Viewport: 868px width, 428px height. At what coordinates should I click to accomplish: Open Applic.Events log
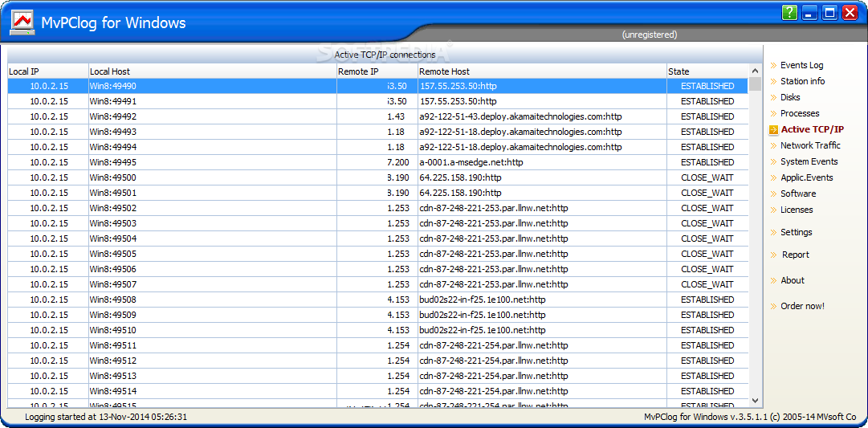coord(806,177)
